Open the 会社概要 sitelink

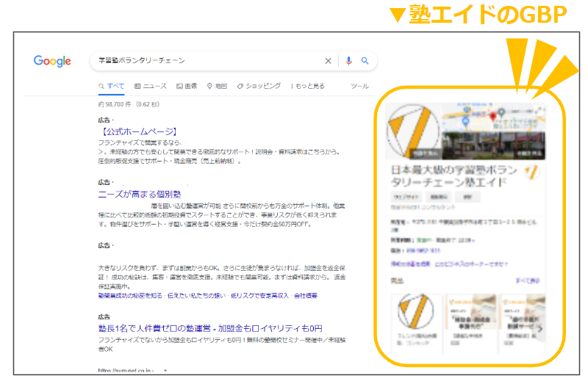pyautogui.click(x=306, y=296)
